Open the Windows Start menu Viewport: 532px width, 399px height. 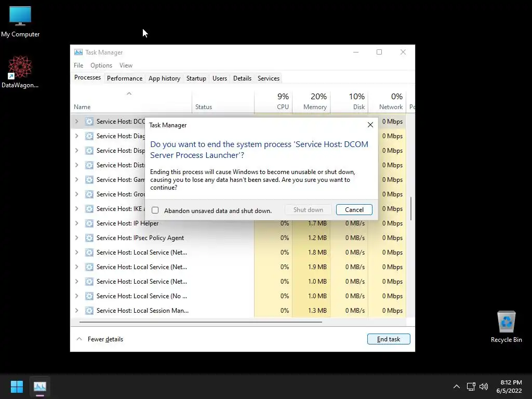point(17,387)
